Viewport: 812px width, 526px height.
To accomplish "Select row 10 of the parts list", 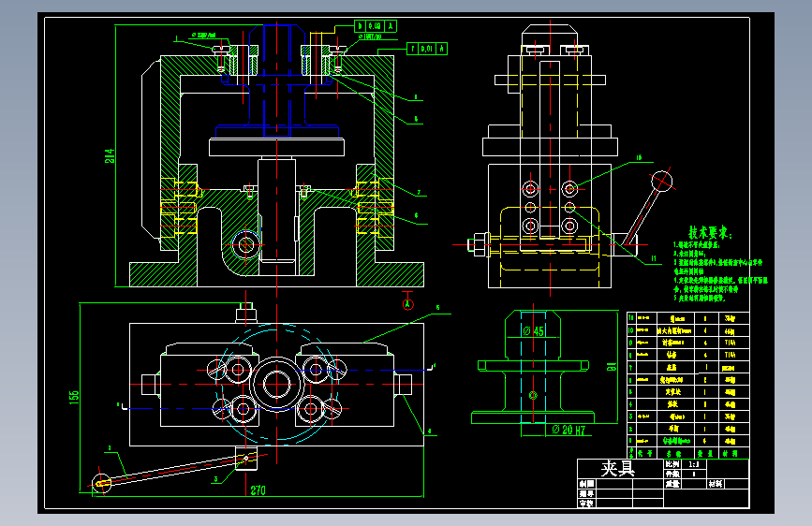I will 687,330.
